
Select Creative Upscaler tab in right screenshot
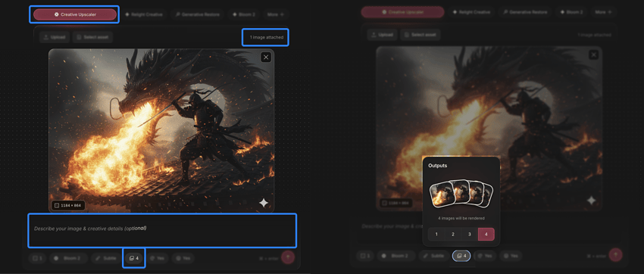(x=402, y=12)
